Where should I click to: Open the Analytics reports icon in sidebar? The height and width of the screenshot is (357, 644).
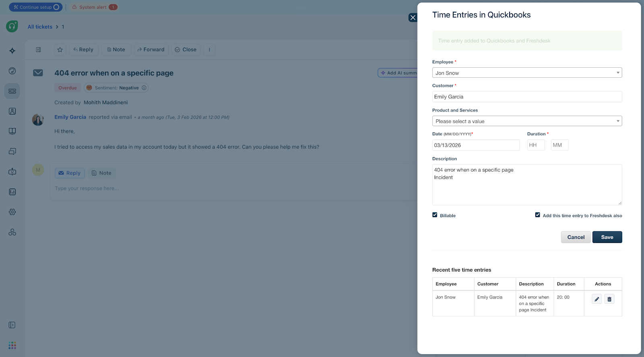click(12, 192)
